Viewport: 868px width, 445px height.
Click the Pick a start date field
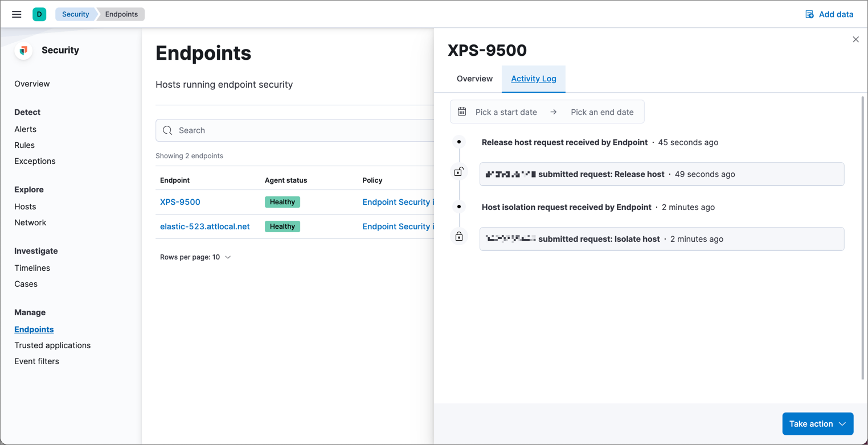click(x=506, y=112)
